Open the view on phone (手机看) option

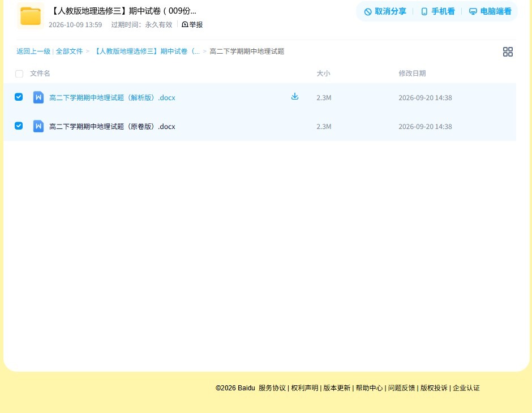tap(437, 11)
